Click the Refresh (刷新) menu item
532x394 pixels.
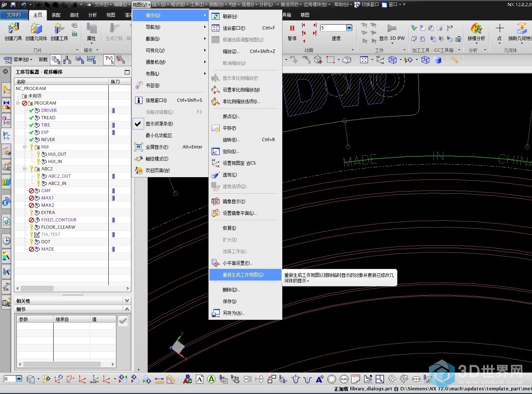[246, 16]
